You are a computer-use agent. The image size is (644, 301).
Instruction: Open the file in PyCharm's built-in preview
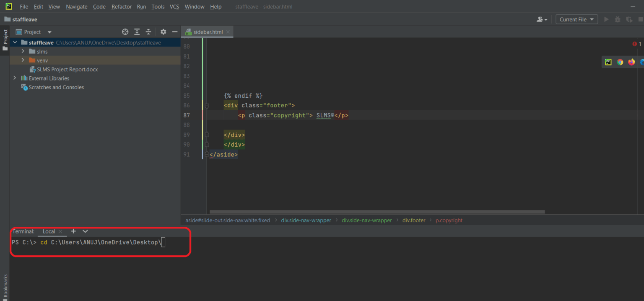click(x=608, y=62)
